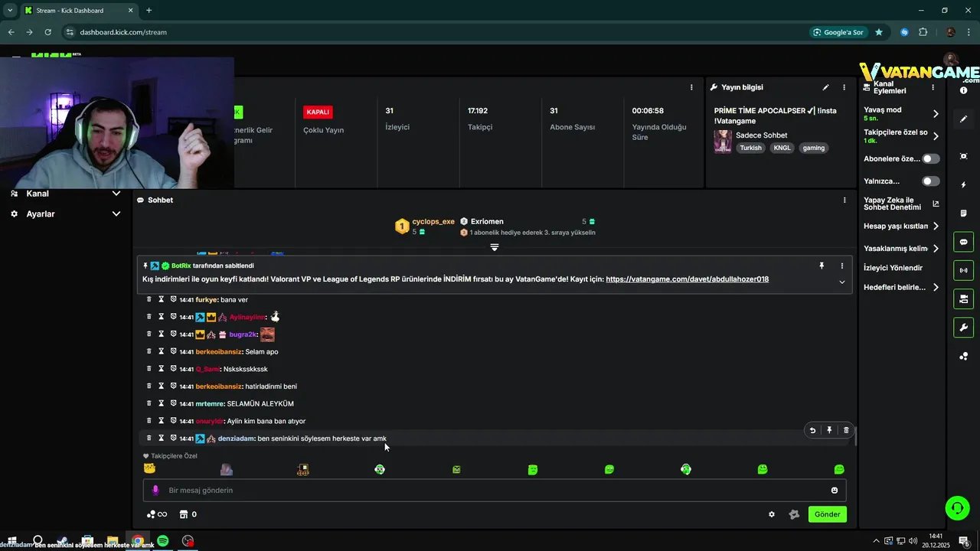Open Yasaklanmış kelimeler arrow
This screenshot has height=551, width=980.
tap(936, 249)
